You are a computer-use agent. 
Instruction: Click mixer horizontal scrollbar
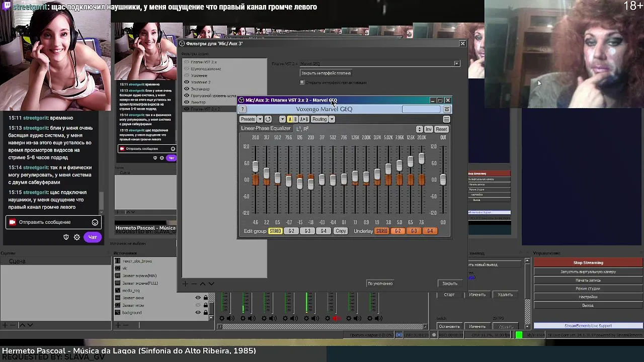(322, 326)
